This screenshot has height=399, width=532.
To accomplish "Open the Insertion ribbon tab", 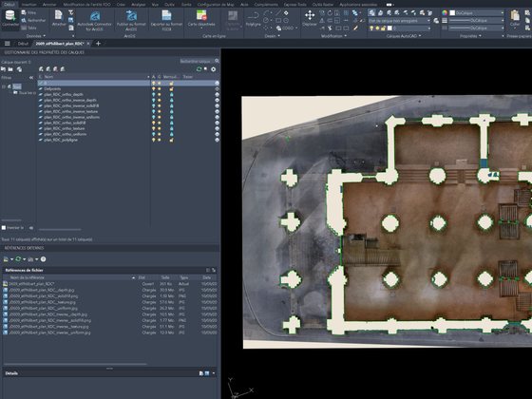I will point(29,5).
